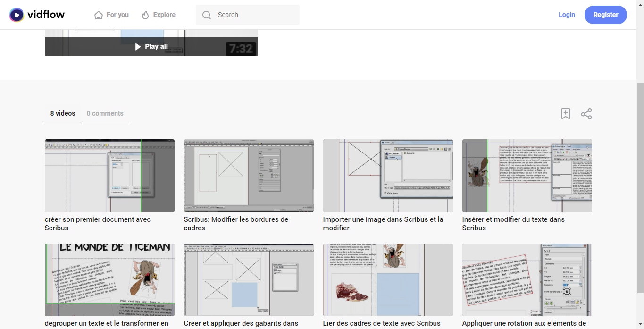Open thumbnail of créer son premier document

[109, 176]
